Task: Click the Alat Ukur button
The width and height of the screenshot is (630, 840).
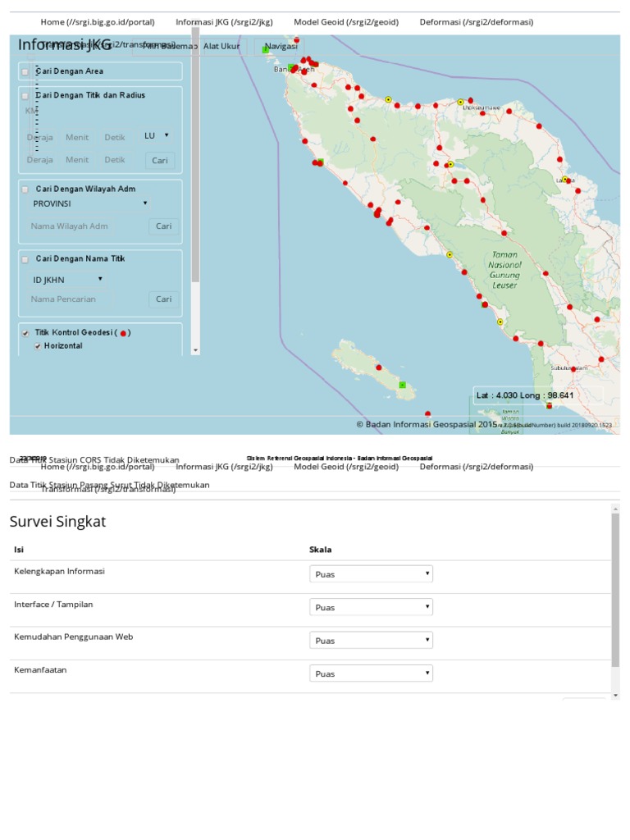Action: (221, 47)
